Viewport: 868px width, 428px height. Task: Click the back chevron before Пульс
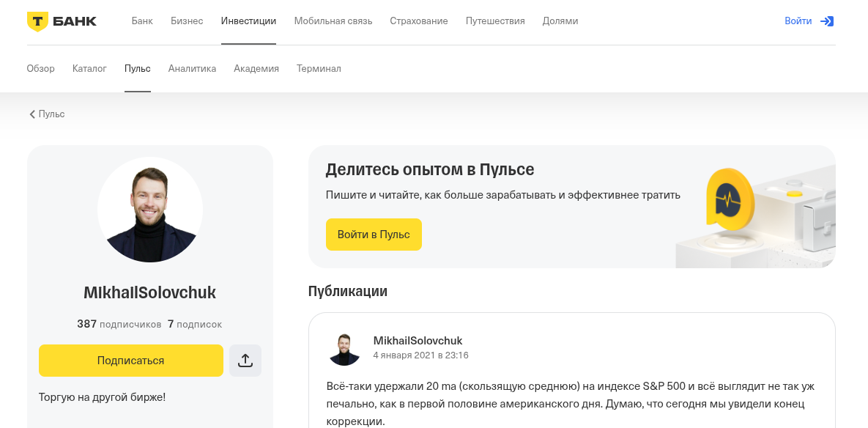pyautogui.click(x=31, y=114)
